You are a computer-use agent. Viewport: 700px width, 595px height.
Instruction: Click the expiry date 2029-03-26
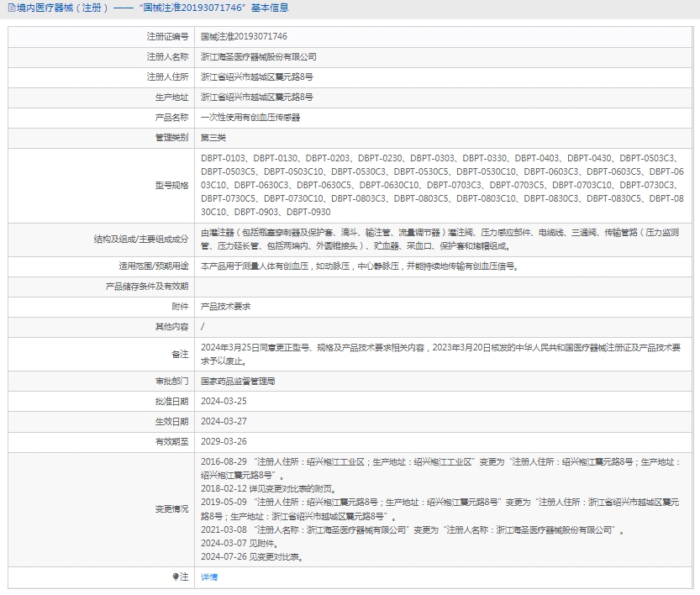click(224, 441)
